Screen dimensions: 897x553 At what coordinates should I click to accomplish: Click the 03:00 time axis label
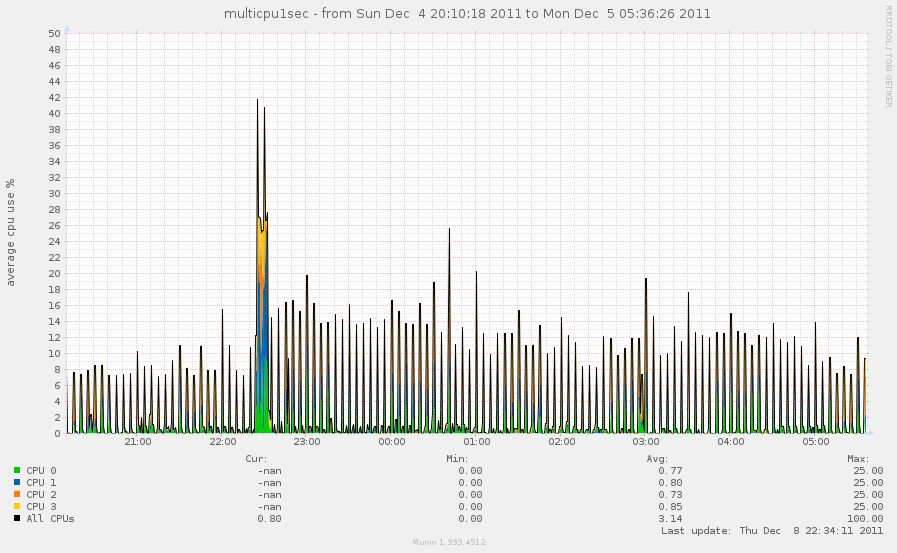click(646, 441)
